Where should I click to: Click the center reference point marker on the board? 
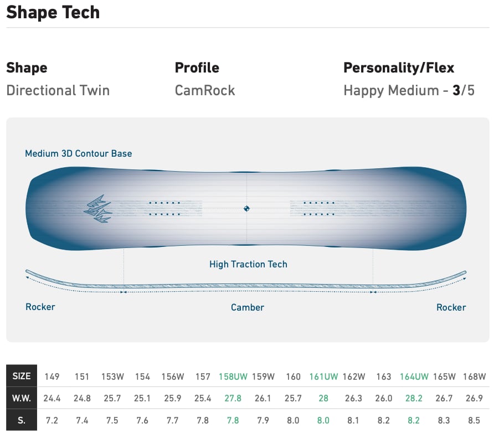247,209
